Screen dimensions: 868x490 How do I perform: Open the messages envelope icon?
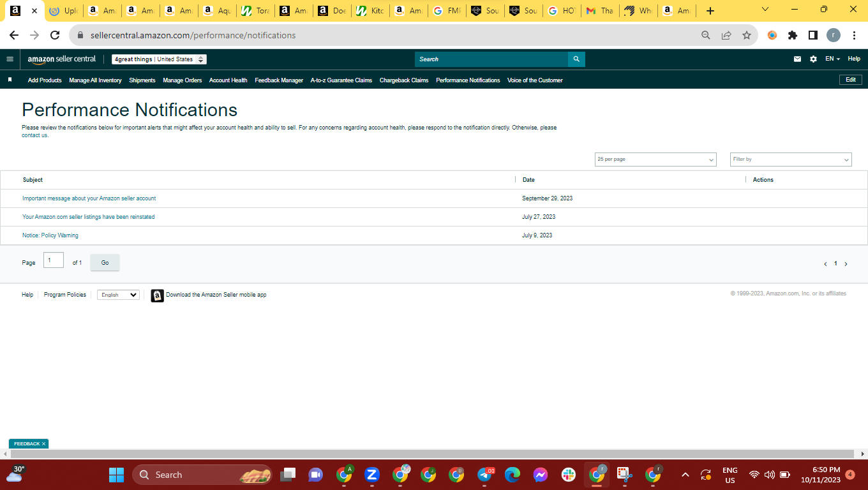coord(797,59)
